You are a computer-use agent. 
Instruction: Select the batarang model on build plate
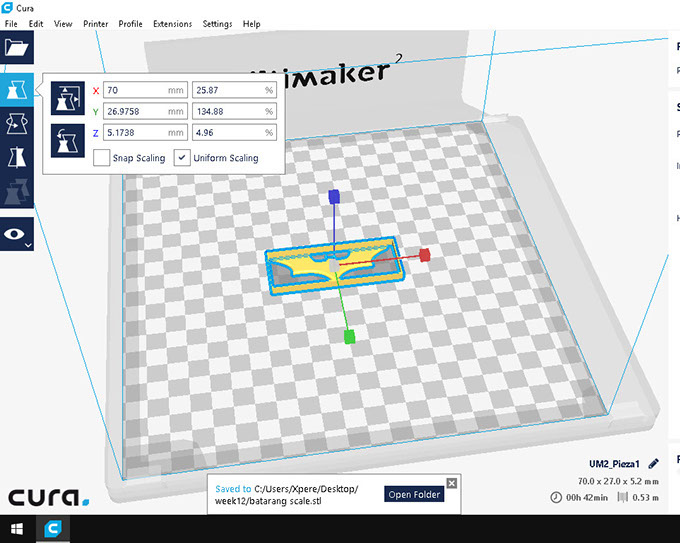[x=334, y=267]
